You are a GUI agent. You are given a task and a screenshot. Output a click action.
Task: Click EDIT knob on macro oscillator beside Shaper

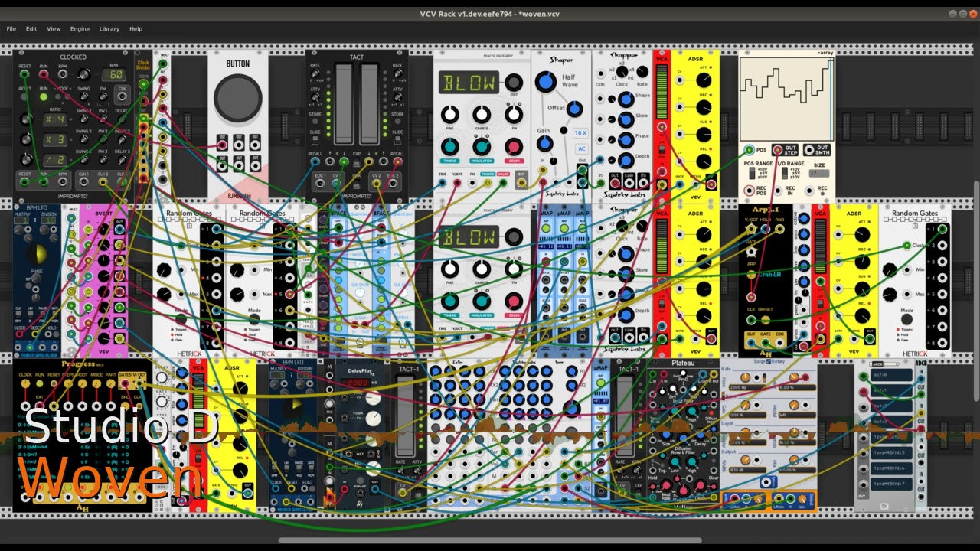point(514,82)
